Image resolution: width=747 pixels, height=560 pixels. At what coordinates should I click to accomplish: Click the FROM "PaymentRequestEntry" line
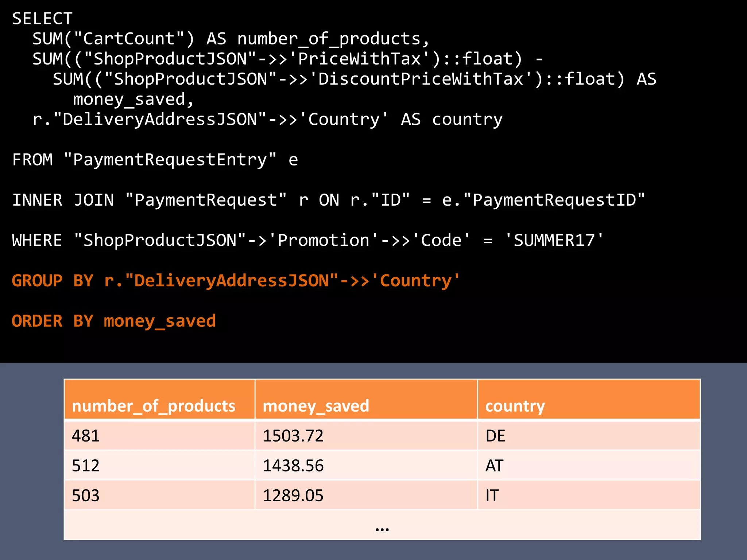pyautogui.click(x=155, y=160)
